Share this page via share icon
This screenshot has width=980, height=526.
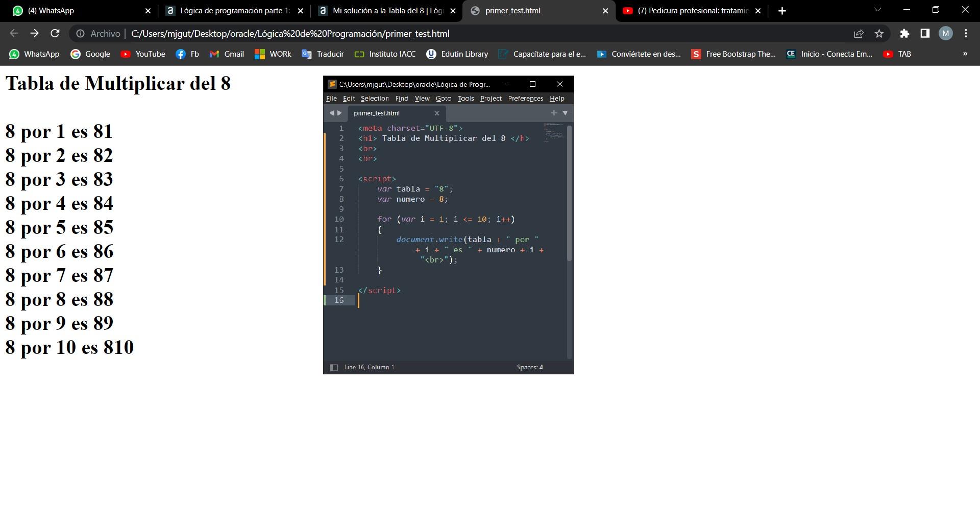(859, 34)
